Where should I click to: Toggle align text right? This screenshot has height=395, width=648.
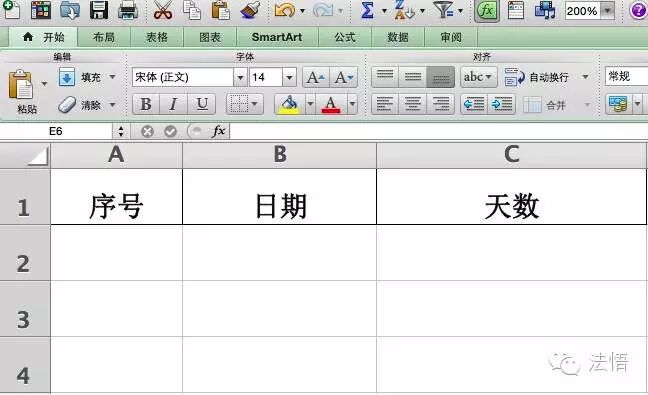coord(441,104)
